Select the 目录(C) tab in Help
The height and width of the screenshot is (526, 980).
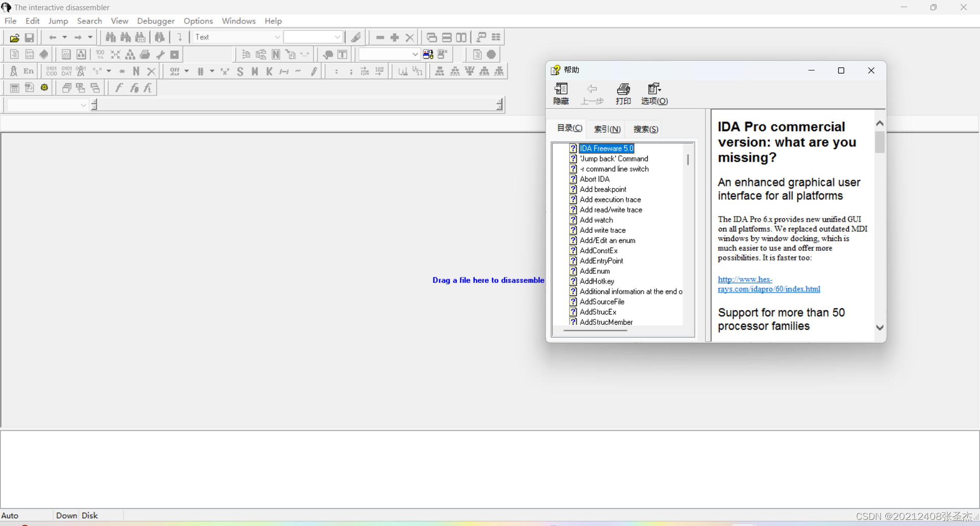(569, 128)
